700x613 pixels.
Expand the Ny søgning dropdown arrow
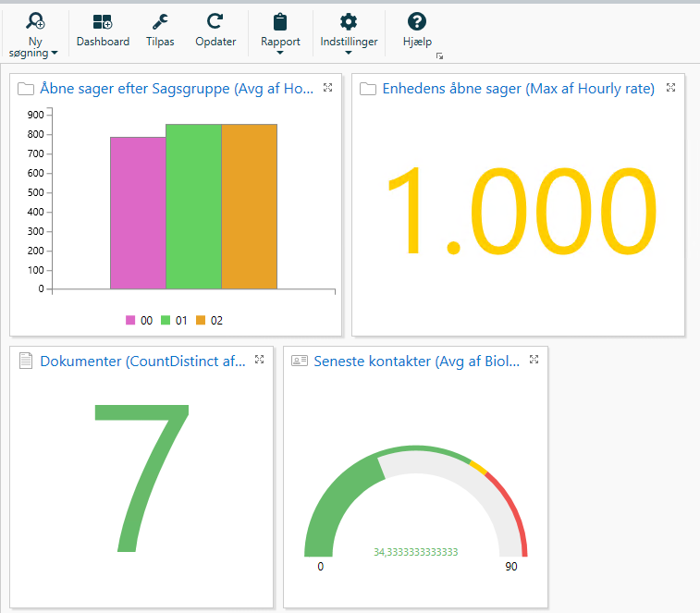55,53
